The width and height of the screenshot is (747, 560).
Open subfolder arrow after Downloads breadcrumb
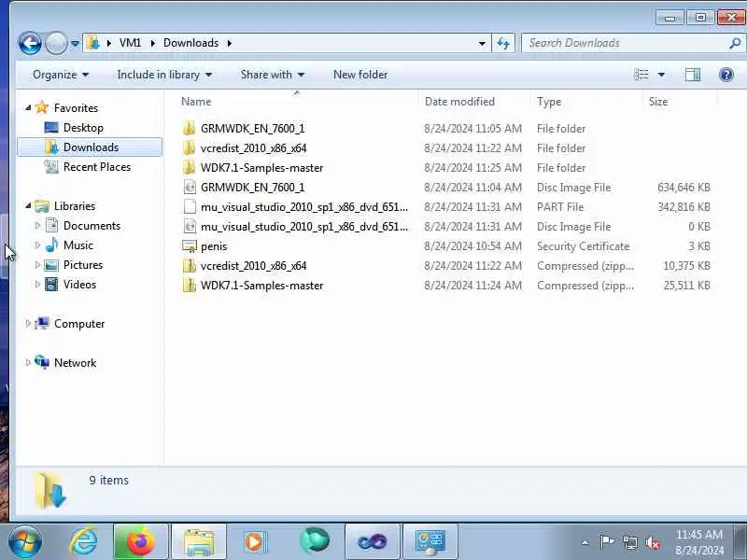(230, 43)
